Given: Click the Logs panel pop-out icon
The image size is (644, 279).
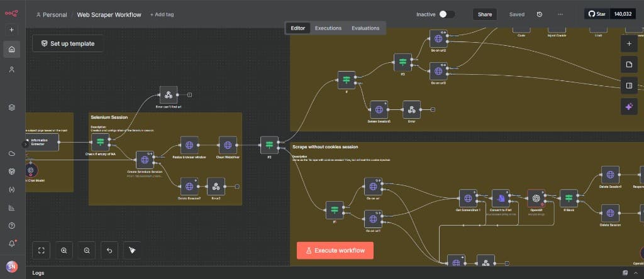Looking at the screenshot, I should (625, 273).
